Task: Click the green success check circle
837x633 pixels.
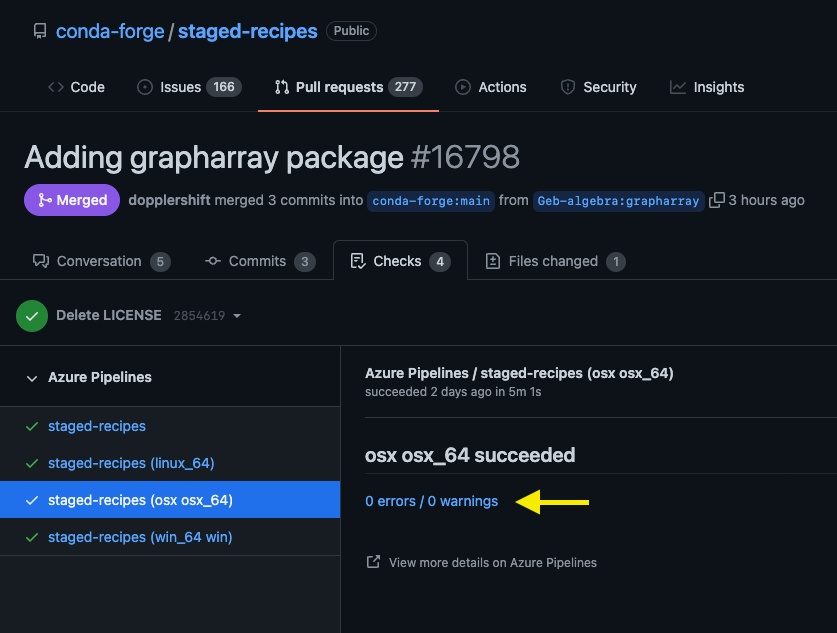Action: coord(32,316)
